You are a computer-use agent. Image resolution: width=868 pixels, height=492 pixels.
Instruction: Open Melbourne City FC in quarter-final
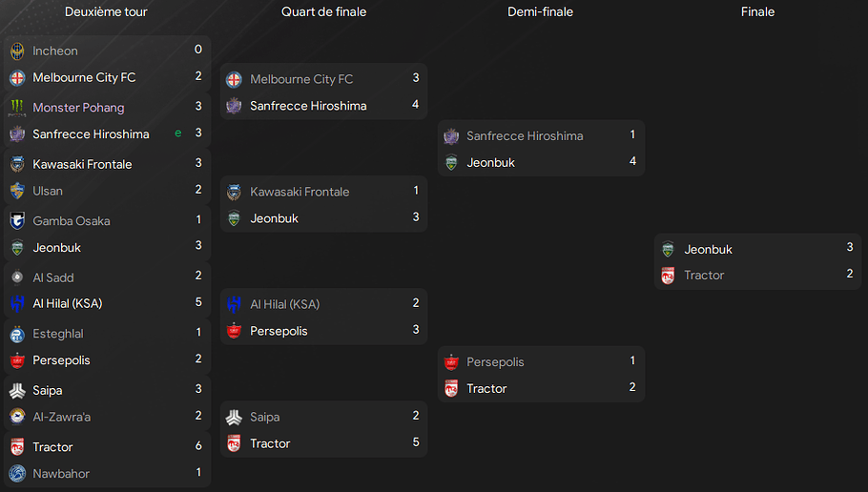300,79
